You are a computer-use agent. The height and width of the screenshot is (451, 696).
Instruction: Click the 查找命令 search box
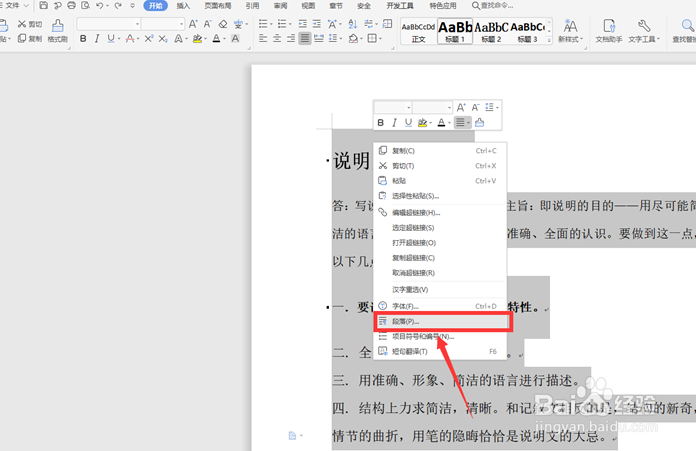pyautogui.click(x=492, y=6)
